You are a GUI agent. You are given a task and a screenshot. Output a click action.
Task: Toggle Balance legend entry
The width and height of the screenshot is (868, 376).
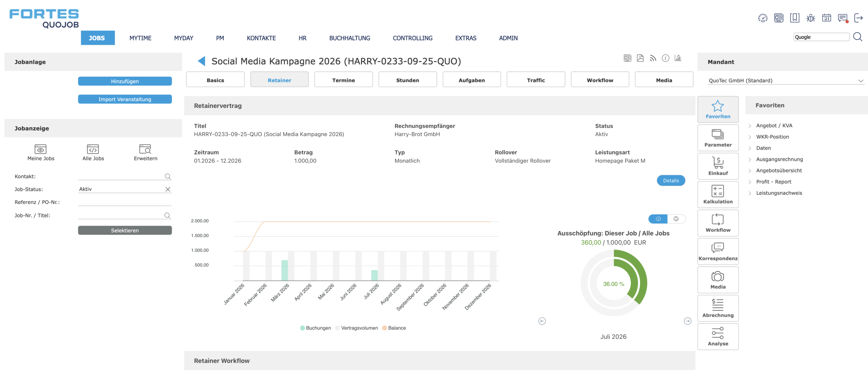coord(394,328)
